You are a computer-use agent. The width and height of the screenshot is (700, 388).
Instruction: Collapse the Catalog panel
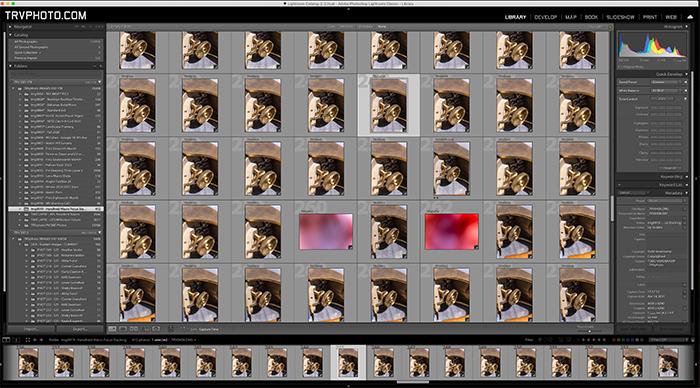coord(10,35)
